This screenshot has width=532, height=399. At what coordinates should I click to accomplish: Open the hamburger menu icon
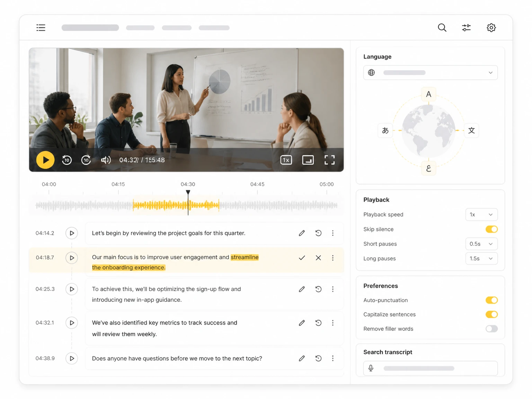click(41, 28)
